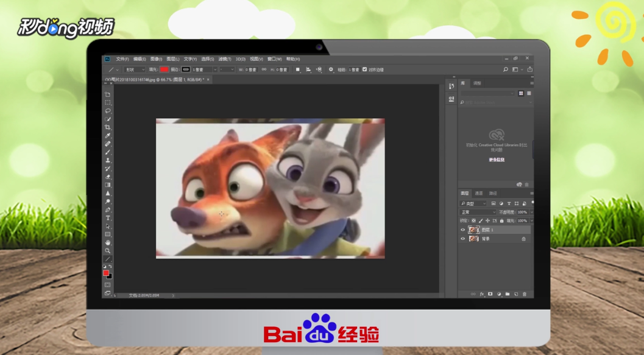Select the Healing Brush tool
The image size is (644, 355).
pyautogui.click(x=108, y=144)
